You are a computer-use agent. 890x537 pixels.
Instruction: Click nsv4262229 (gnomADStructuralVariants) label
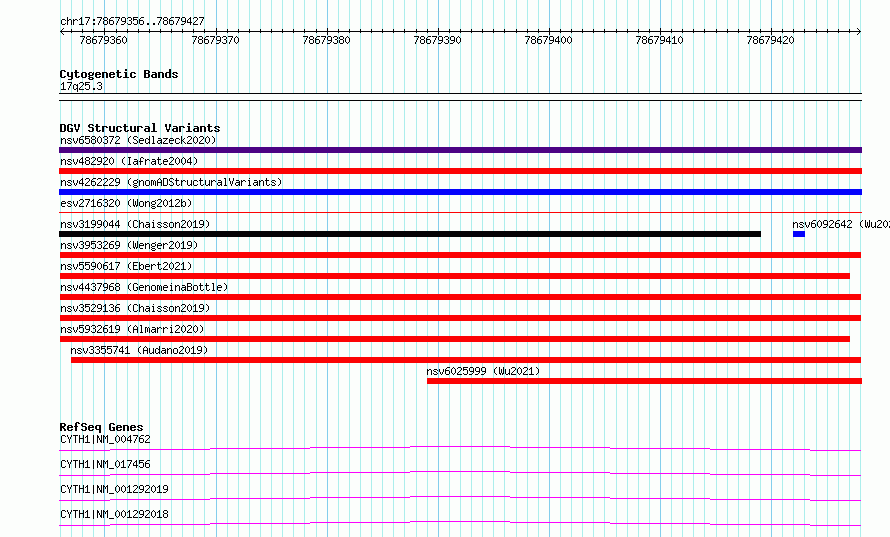point(171,182)
